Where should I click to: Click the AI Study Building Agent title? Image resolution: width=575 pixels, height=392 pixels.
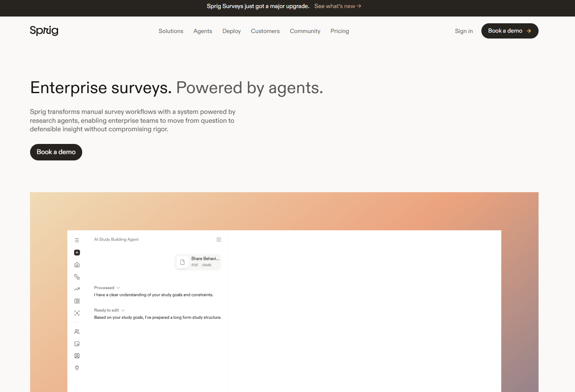pos(116,240)
